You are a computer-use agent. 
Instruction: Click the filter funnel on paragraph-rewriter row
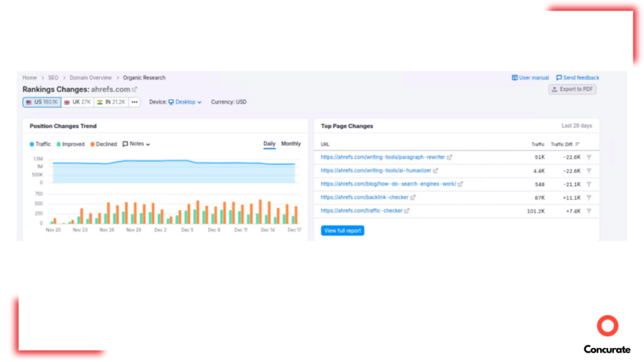click(x=588, y=157)
